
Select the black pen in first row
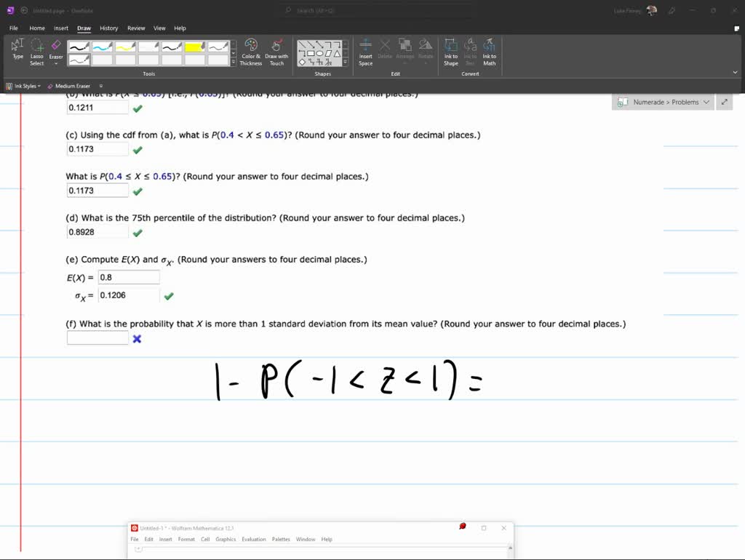(79, 47)
